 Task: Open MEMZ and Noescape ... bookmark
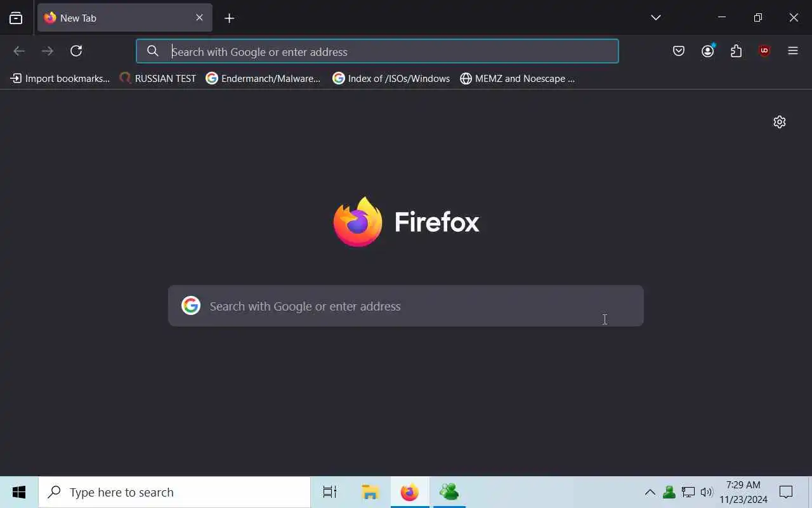518,79
